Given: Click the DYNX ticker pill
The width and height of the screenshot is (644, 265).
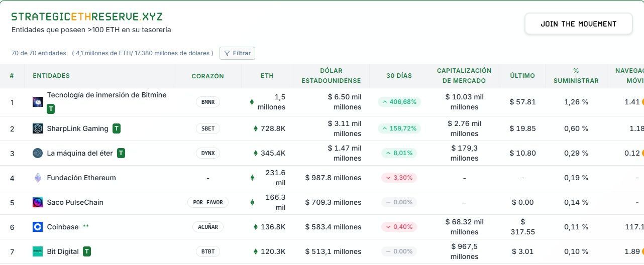Looking at the screenshot, I should pyautogui.click(x=207, y=153).
